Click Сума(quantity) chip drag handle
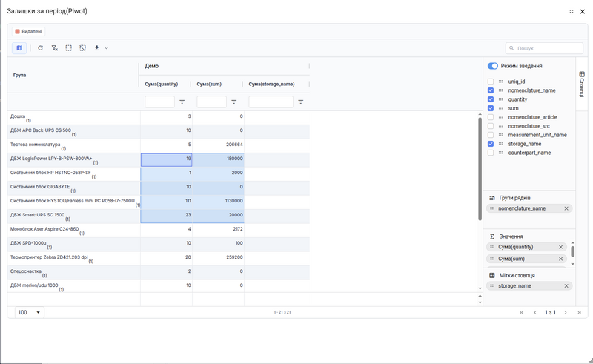Viewport: 593px width, 364px height. pos(492,247)
